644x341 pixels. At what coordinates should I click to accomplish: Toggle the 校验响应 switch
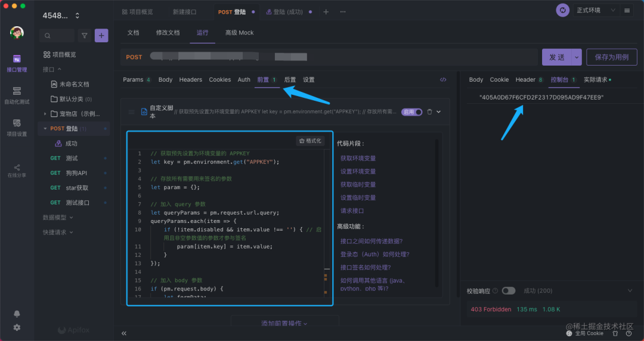coord(509,291)
